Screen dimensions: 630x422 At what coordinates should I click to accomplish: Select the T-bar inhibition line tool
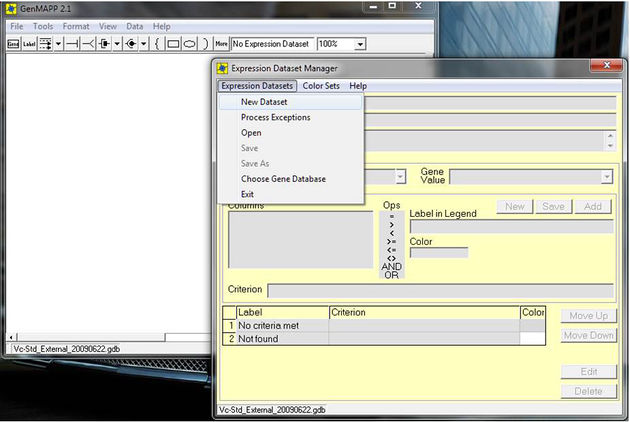point(72,44)
